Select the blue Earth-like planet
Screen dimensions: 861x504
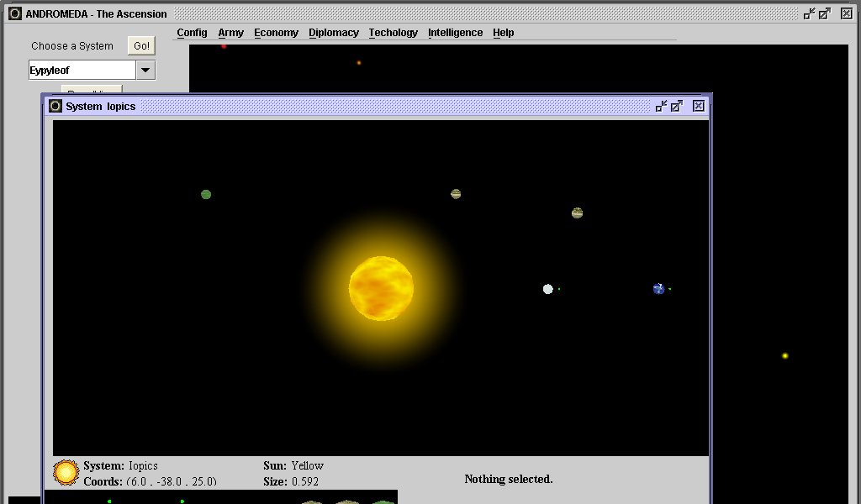[x=658, y=289]
